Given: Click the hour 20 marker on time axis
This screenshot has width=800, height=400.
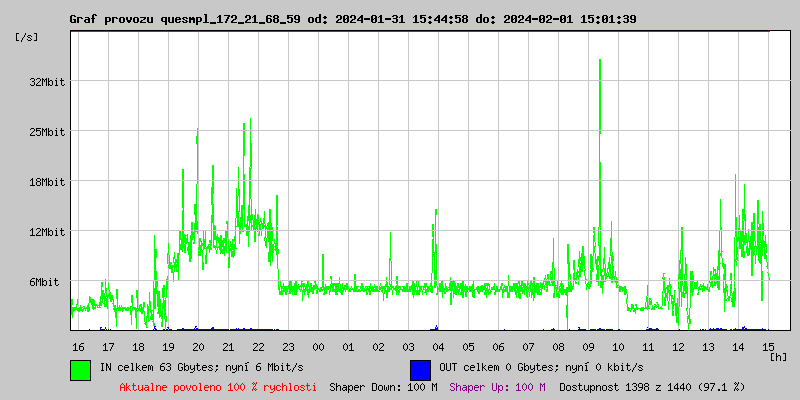Looking at the screenshot, I should click(198, 346).
